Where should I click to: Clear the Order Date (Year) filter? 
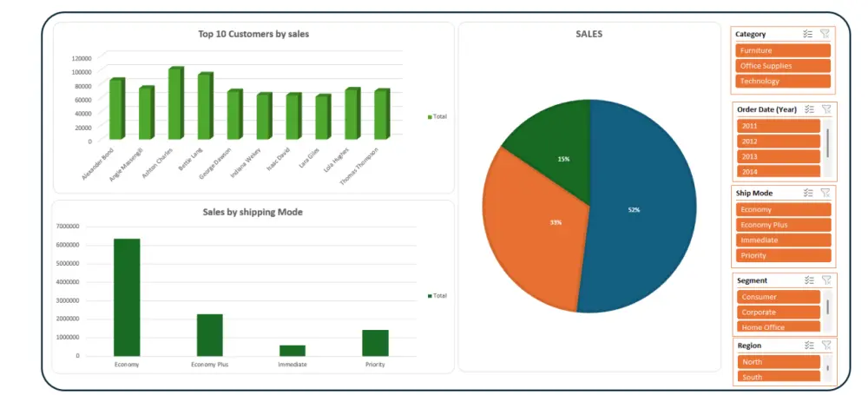click(826, 109)
